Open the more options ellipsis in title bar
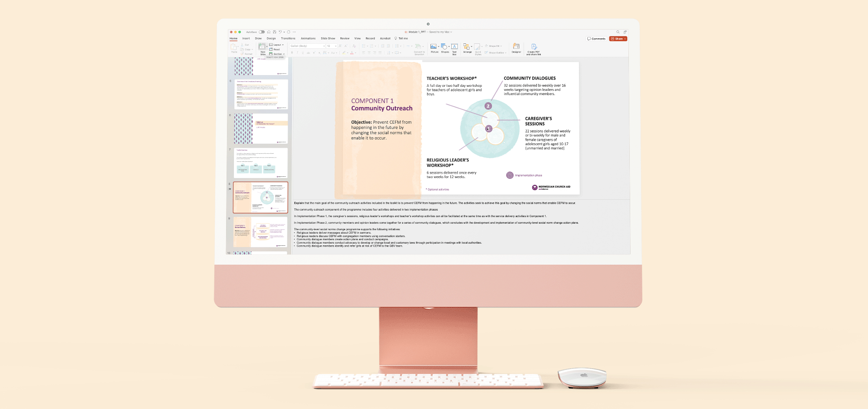 point(294,32)
